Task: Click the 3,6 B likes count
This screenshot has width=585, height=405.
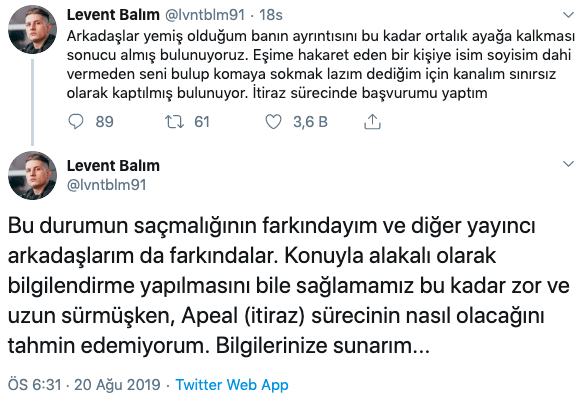Action: tap(310, 122)
